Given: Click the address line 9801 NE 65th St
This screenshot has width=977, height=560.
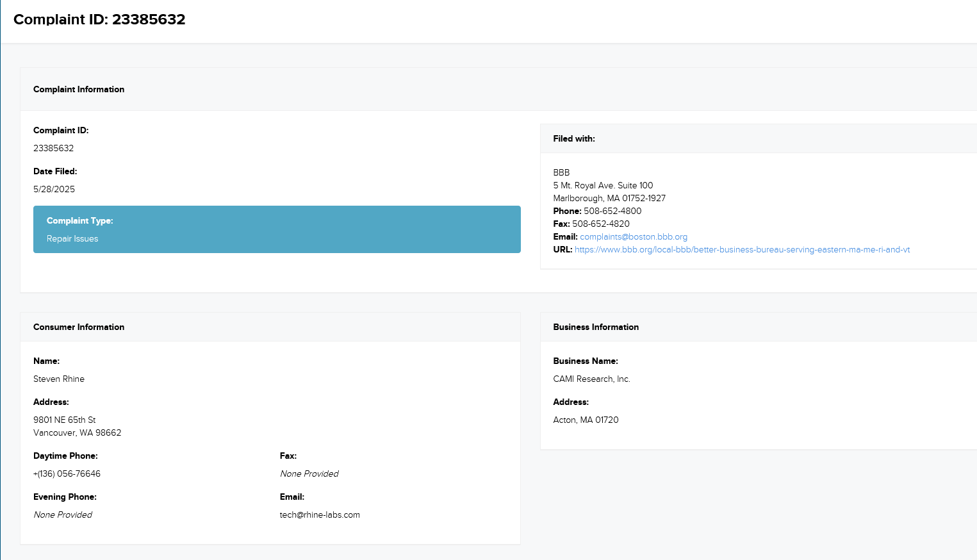Looking at the screenshot, I should coord(64,420).
